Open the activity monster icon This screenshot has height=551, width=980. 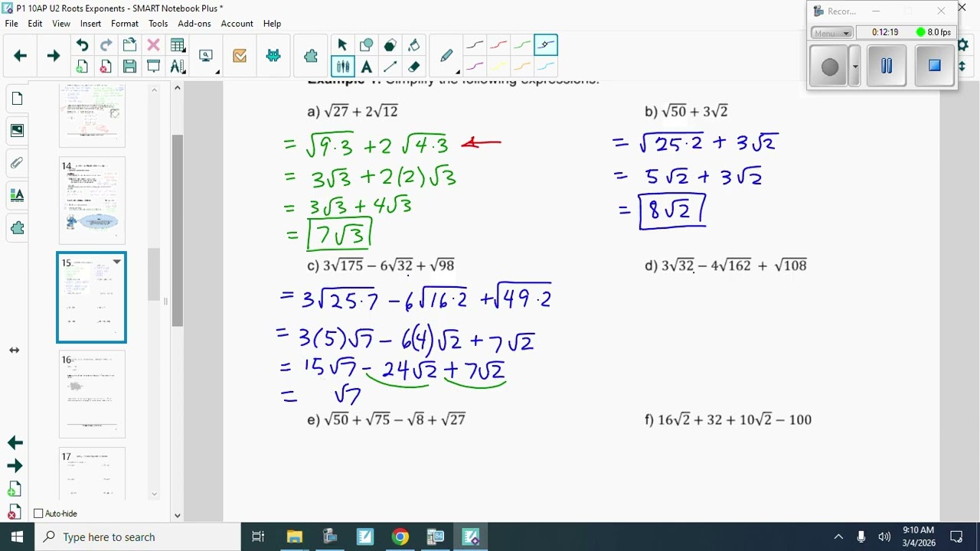[273, 56]
